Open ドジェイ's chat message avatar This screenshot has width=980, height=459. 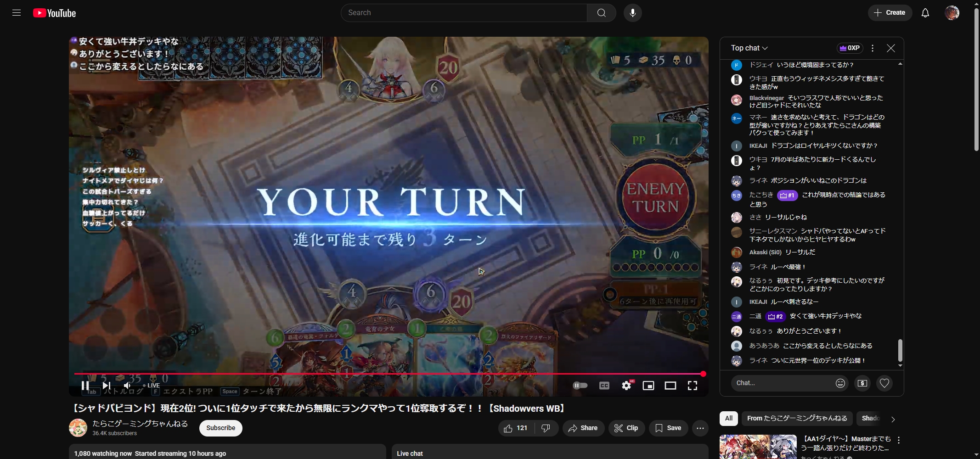[x=736, y=65]
